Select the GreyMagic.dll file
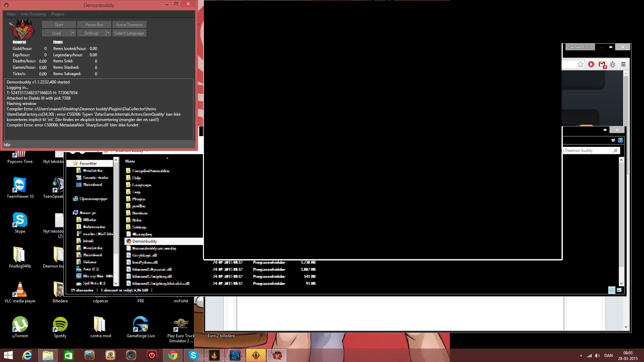 (144, 255)
